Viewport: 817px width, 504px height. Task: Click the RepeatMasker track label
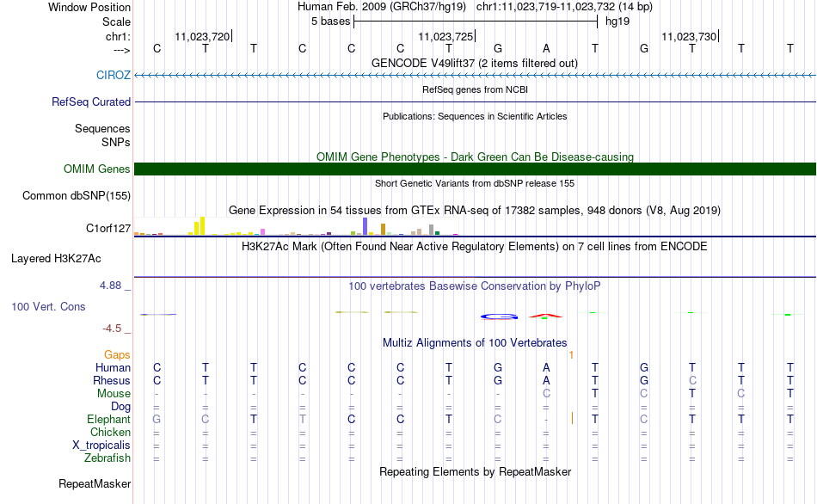tap(95, 483)
